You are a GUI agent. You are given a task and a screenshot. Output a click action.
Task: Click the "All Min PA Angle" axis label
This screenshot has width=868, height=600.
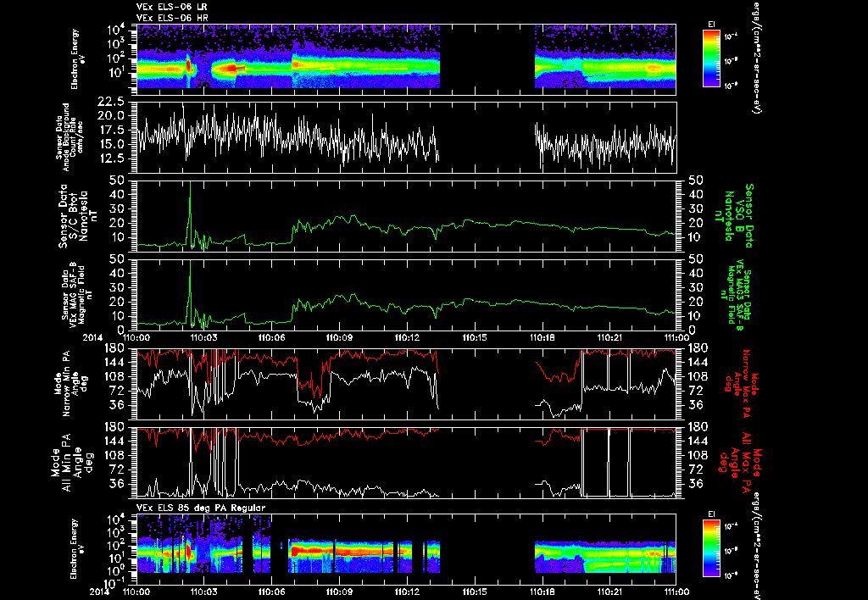pyautogui.click(x=72, y=462)
